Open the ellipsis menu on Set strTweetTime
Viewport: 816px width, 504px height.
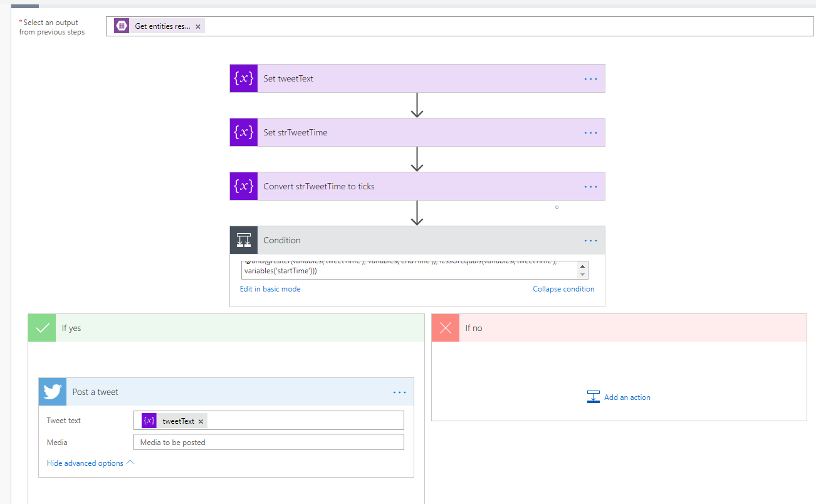click(590, 133)
